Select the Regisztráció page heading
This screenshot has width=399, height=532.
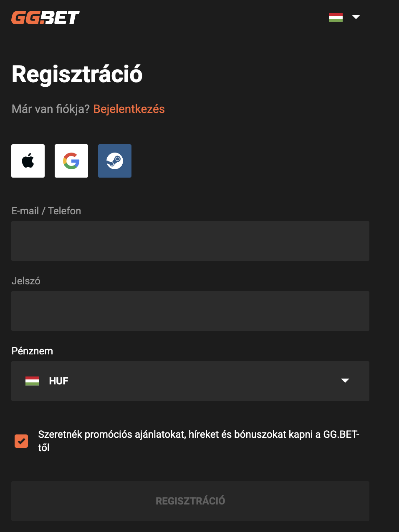(x=77, y=74)
